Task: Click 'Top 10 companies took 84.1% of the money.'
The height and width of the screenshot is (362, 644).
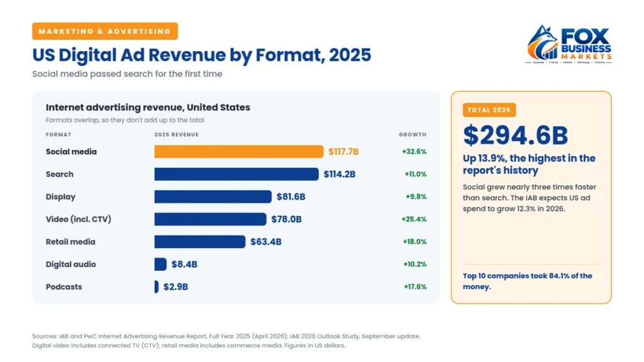Action: tap(528, 281)
